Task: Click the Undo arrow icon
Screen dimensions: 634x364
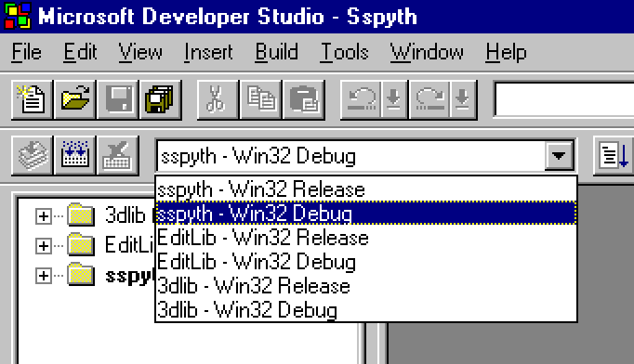Action: pyautogui.click(x=361, y=99)
